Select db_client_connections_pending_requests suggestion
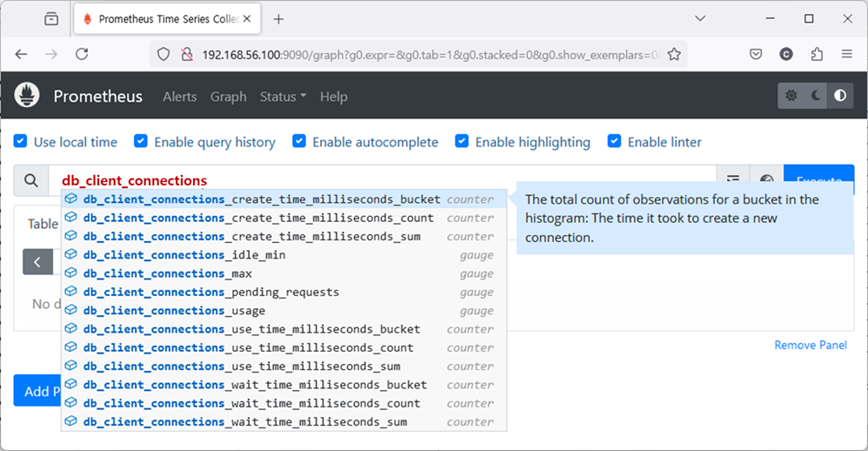 click(x=284, y=292)
